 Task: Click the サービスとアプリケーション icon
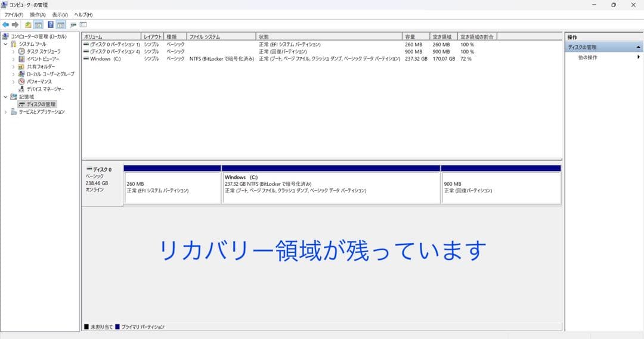point(14,111)
